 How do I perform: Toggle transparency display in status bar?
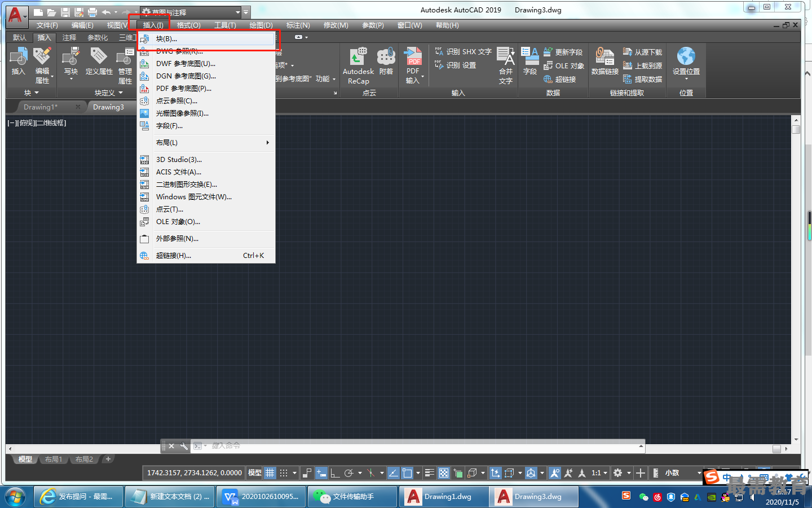[x=444, y=473]
